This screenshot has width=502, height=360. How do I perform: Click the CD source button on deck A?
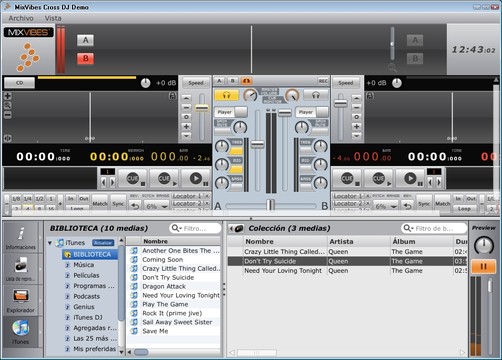tap(20, 83)
